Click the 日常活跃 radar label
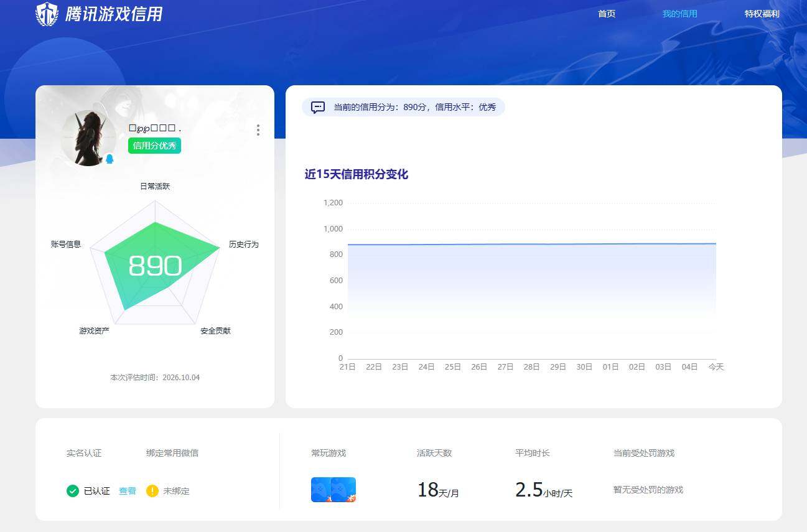This screenshot has height=532, width=807. 155,186
